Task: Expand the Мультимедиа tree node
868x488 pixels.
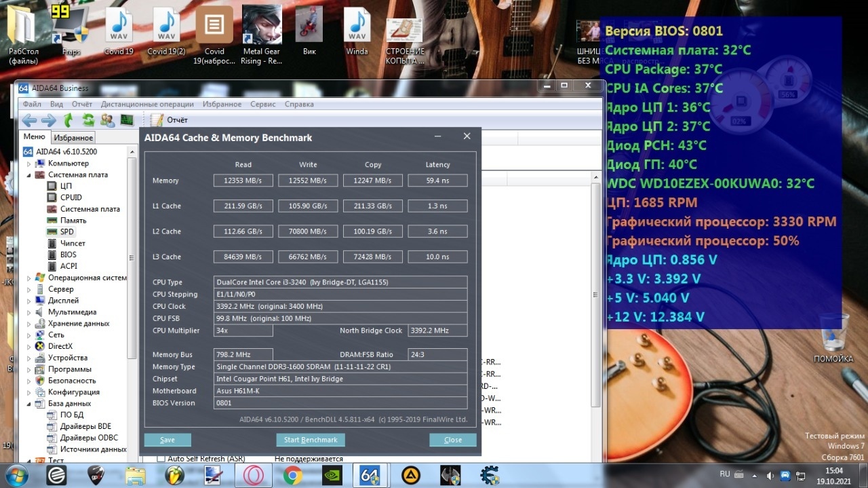Action: coord(29,312)
